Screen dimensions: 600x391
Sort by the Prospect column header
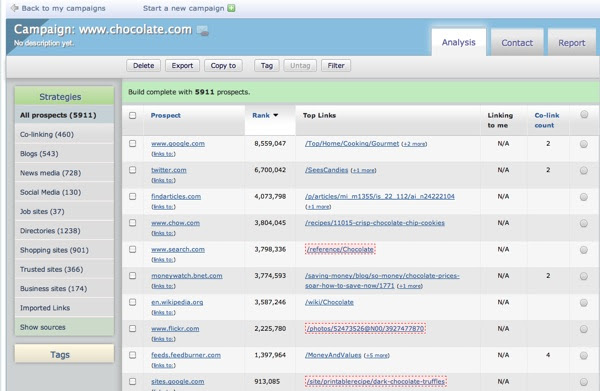click(166, 115)
